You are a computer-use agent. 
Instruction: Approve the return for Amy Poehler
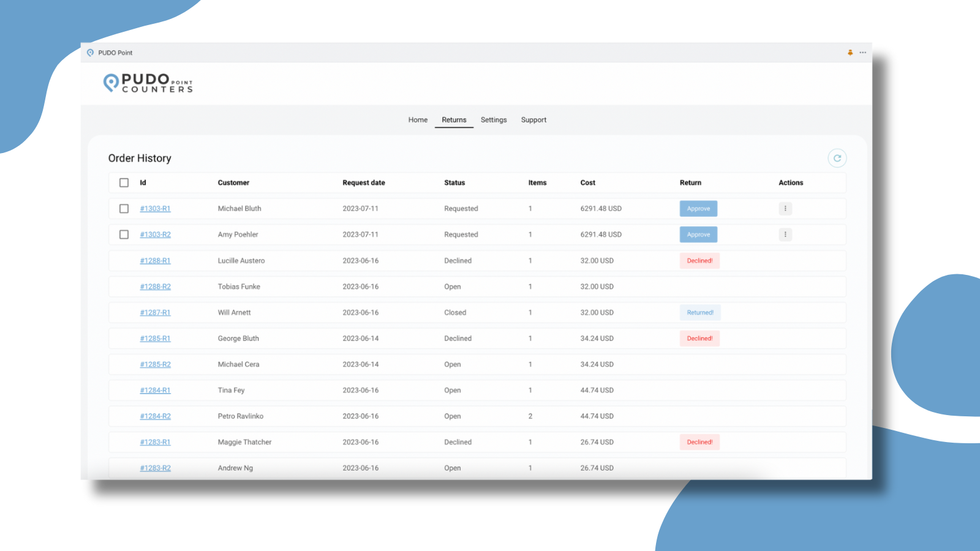pos(698,234)
